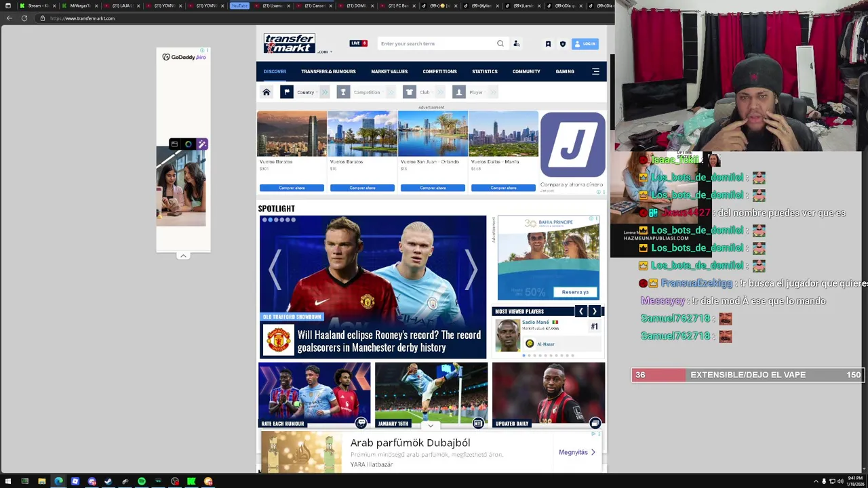Open the advanced person search icon
This screenshot has height=488, width=868.
516,43
